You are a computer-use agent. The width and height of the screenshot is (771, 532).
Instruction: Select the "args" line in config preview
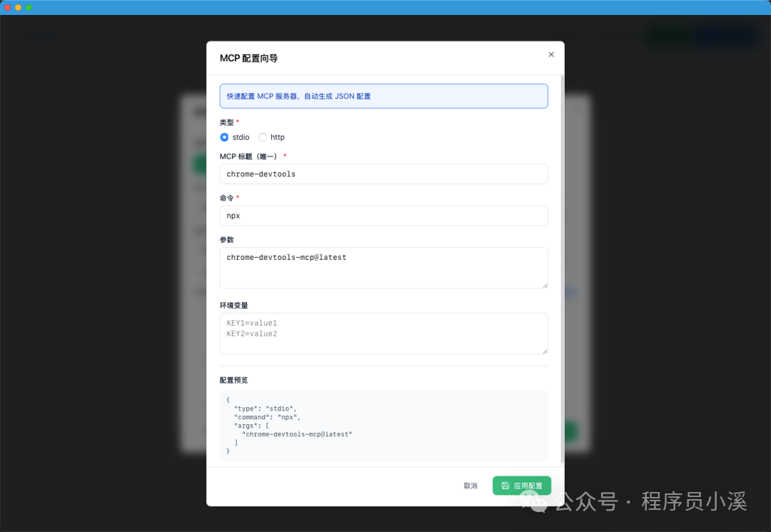[x=250, y=425]
